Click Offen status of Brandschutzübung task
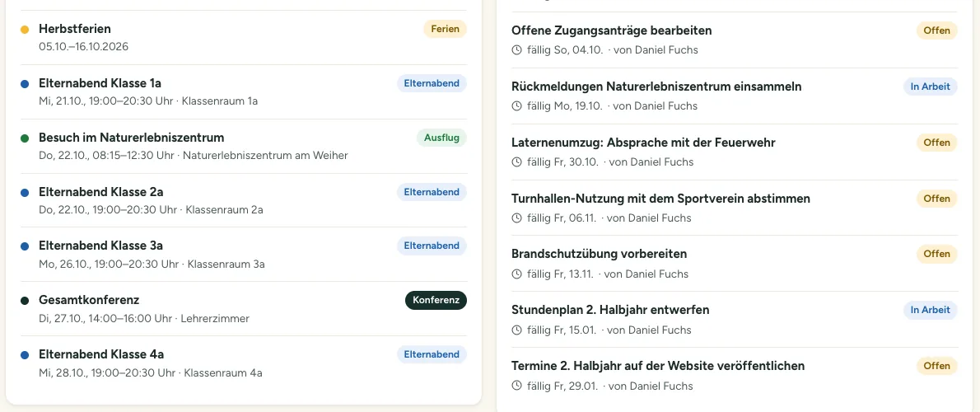 pos(937,254)
